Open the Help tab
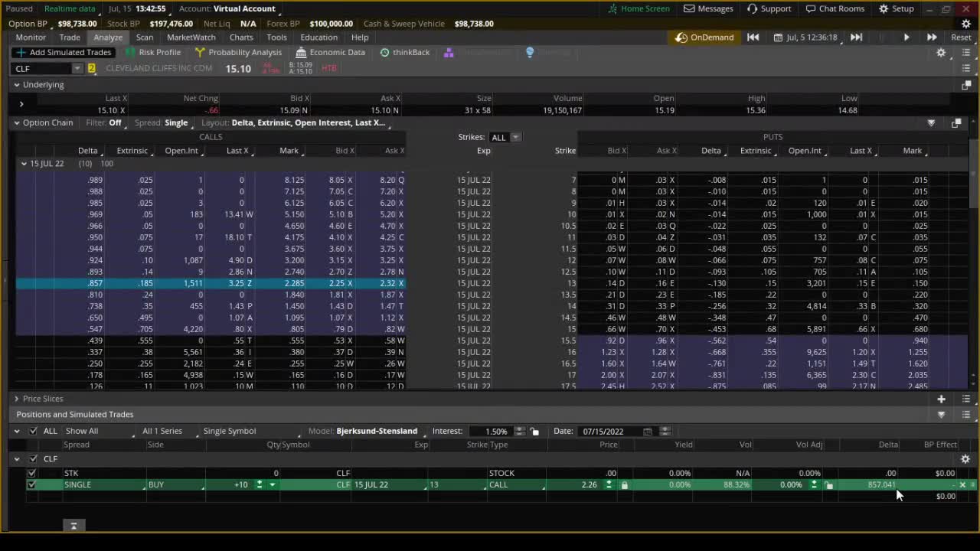The image size is (980, 551). coord(360,37)
